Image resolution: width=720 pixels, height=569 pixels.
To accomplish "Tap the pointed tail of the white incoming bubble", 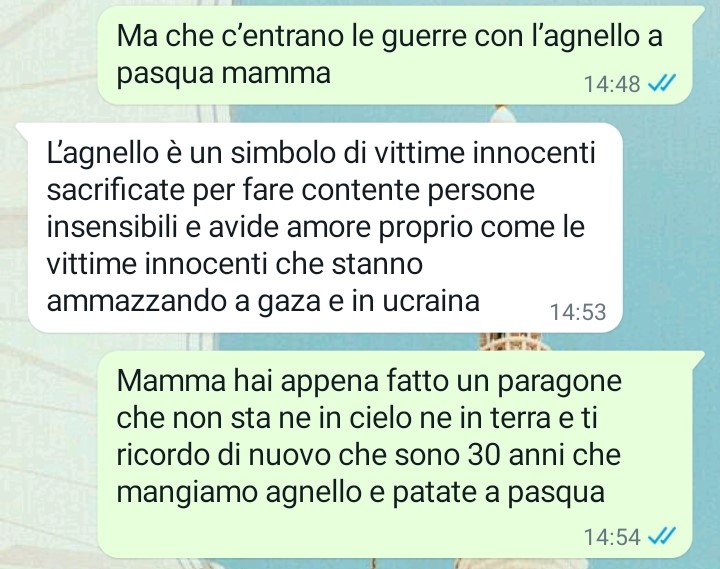I will [x=23, y=129].
